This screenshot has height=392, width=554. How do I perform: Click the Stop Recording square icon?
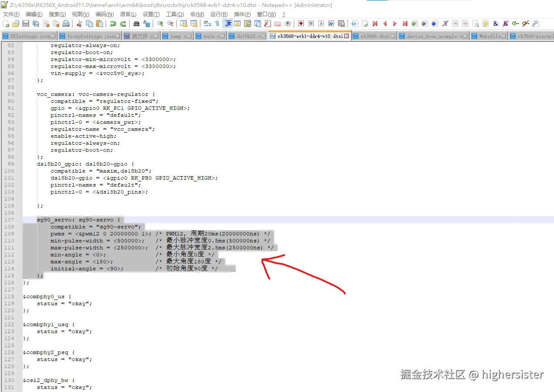[311, 24]
